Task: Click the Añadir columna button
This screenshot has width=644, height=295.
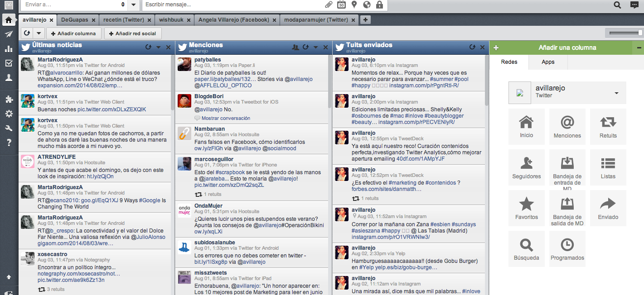Action: point(73,33)
